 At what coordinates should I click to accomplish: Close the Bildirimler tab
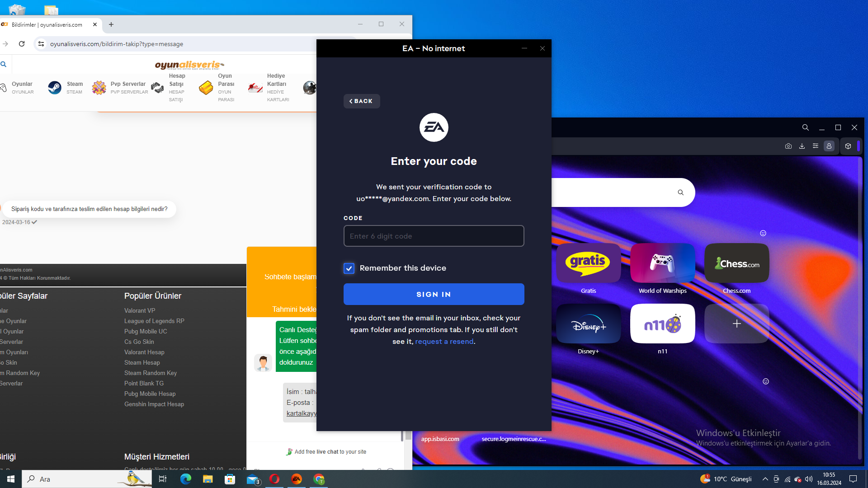[95, 24]
